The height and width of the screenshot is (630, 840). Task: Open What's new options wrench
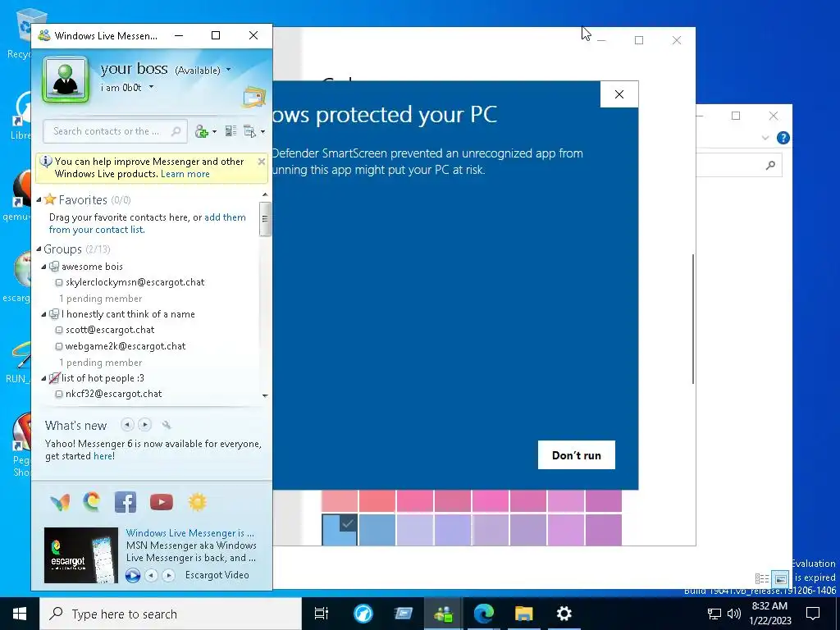pos(167,425)
